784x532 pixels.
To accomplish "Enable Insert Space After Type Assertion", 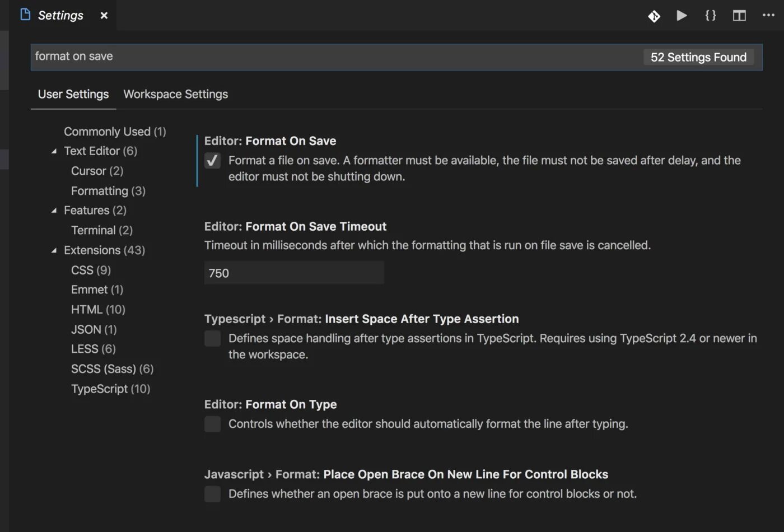I will (212, 338).
